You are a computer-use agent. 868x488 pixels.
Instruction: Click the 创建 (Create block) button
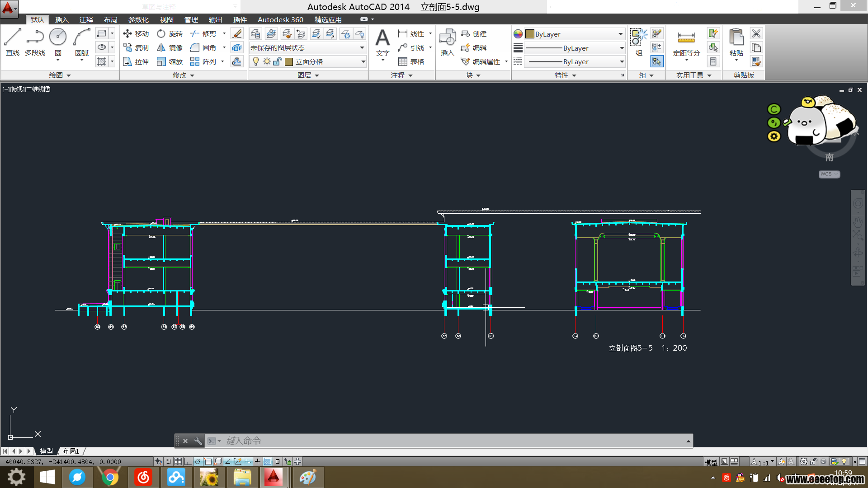[473, 34]
